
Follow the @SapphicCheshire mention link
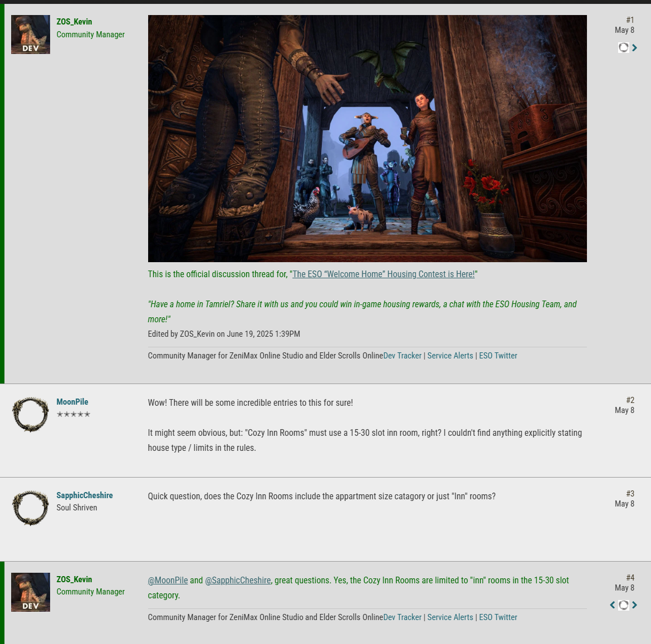tap(238, 581)
